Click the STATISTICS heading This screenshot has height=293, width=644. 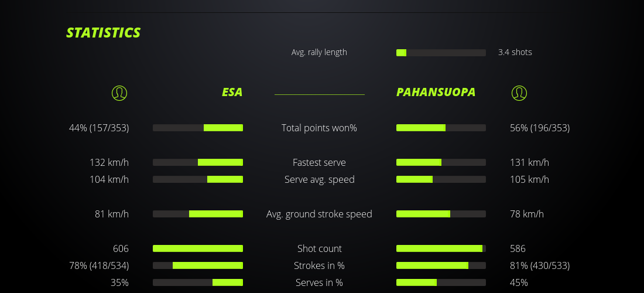click(x=103, y=33)
